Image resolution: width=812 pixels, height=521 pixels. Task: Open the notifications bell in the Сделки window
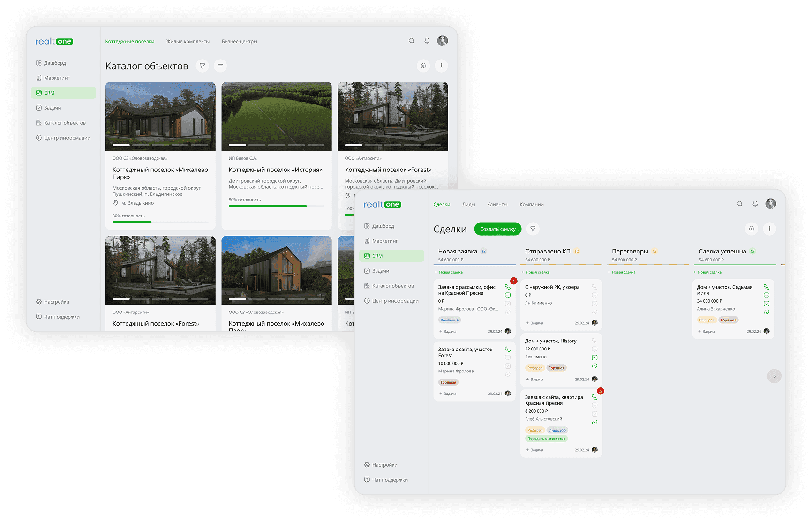[x=755, y=204]
